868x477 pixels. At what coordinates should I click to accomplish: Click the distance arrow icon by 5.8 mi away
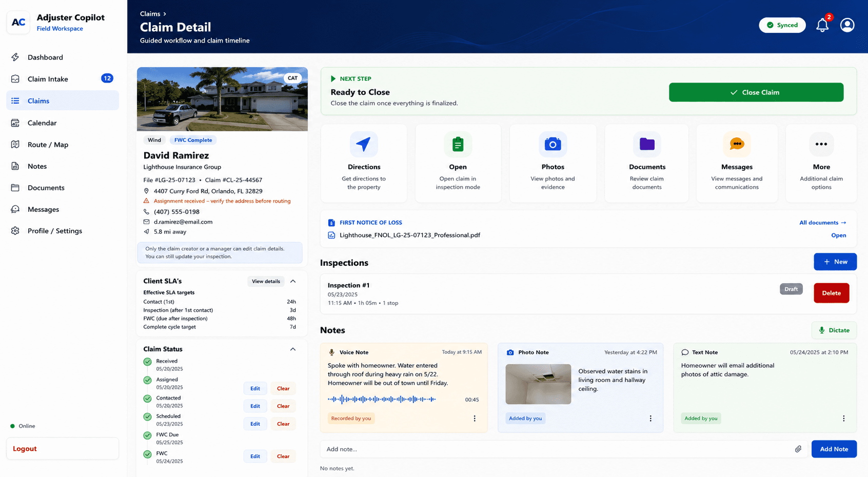pos(146,232)
